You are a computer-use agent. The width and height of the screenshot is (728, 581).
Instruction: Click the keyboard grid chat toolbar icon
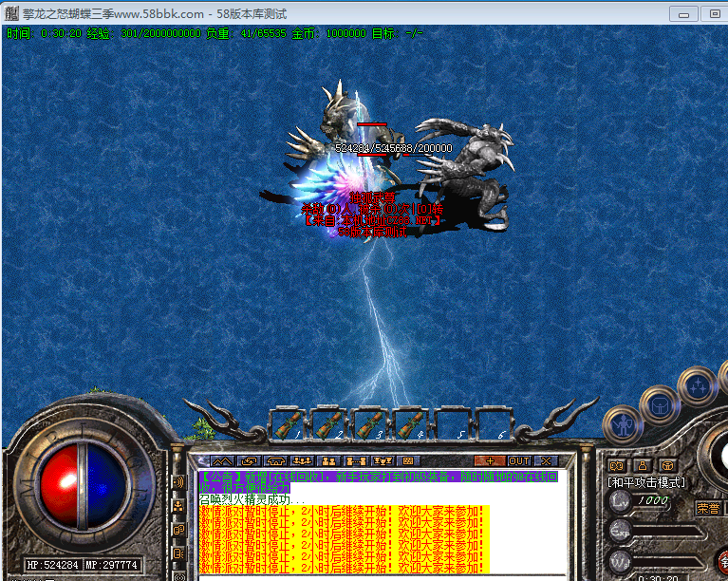coord(408,461)
